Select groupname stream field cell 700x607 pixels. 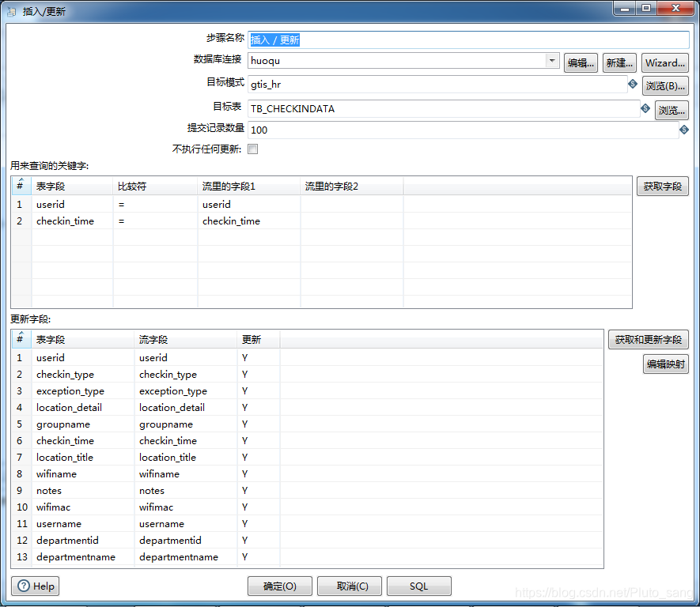click(x=185, y=424)
